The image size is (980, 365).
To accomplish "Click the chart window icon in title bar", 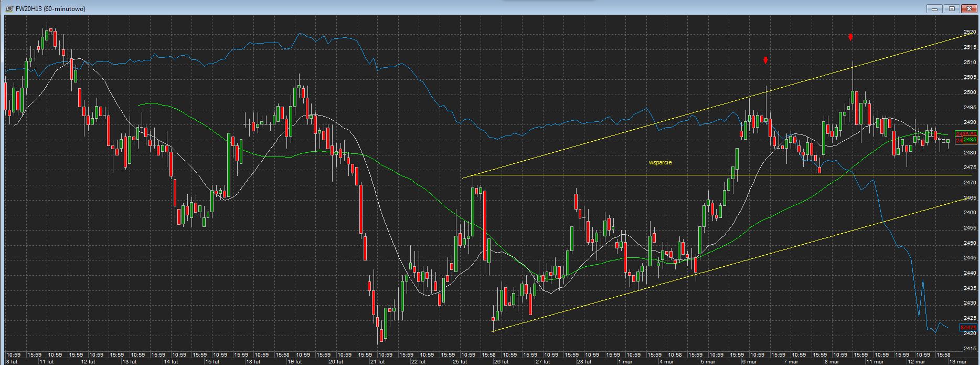I will click(9, 9).
